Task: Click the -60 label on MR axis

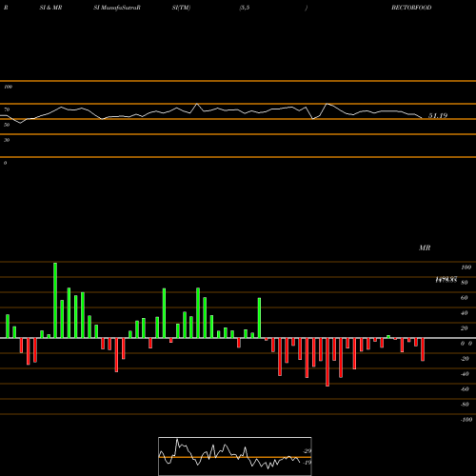Action: [x=465, y=389]
